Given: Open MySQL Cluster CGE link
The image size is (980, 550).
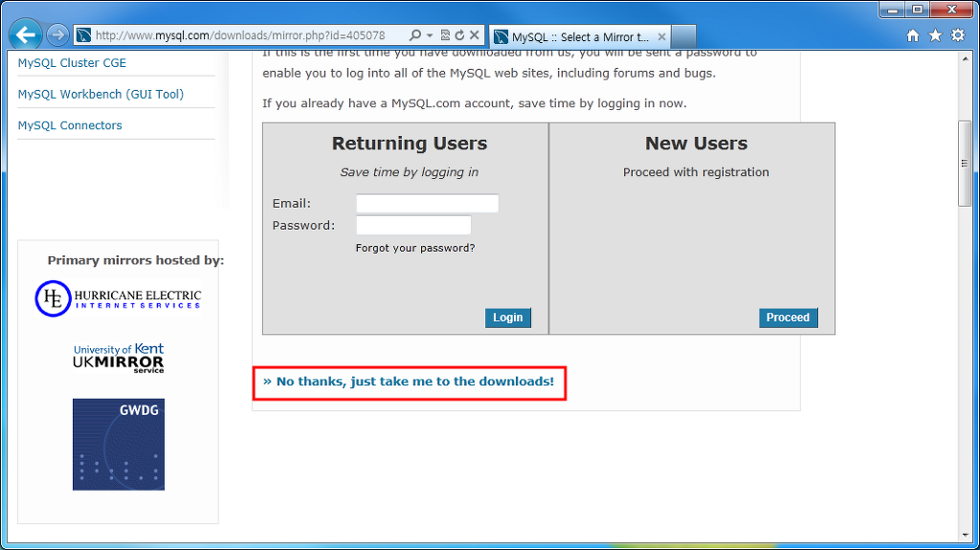Looking at the screenshot, I should [x=72, y=62].
